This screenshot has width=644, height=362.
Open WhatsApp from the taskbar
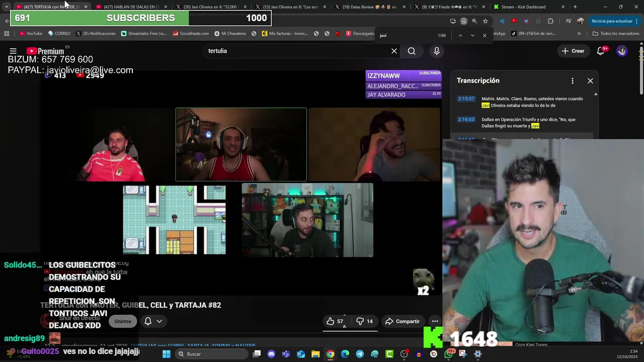449,354
